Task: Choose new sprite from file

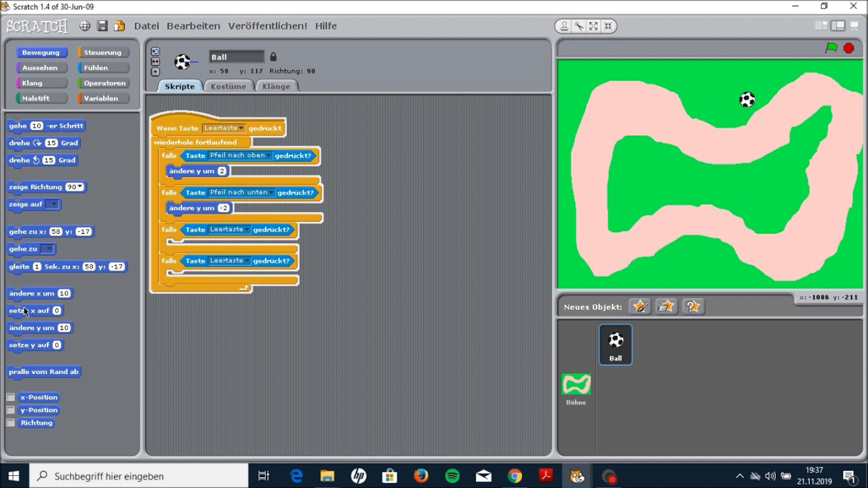Action: 666,306
